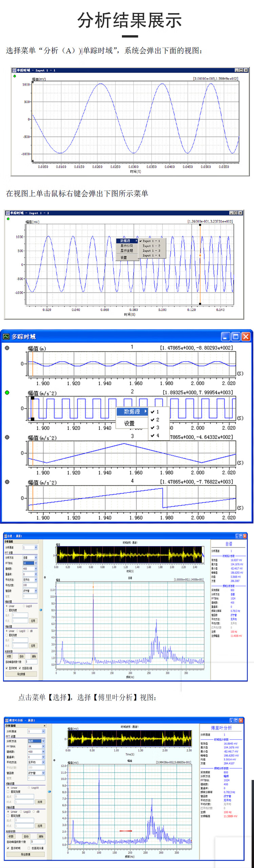Open 窗函数 dropdown in the 自谱 window
The width and height of the screenshot is (254, 868).
pos(30,591)
